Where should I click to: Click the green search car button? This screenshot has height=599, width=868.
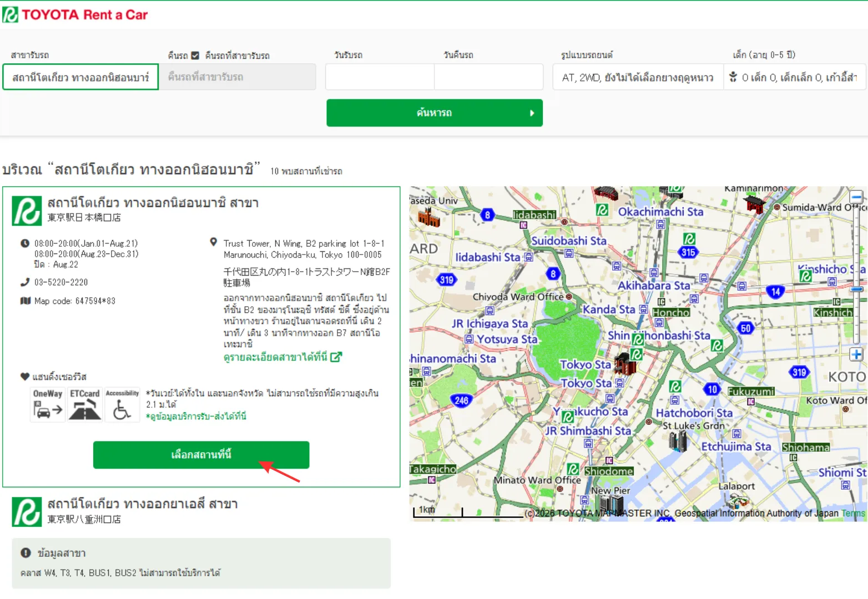point(435,113)
